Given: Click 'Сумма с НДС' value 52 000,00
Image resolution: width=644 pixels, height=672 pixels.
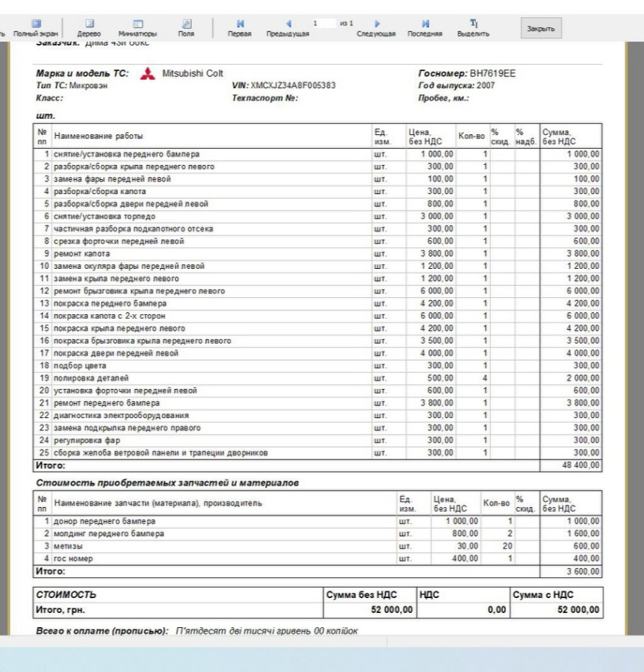Looking at the screenshot, I should click(x=578, y=609).
